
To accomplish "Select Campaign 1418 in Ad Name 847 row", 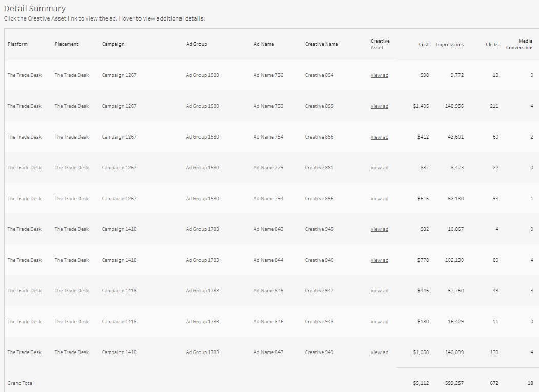I will [x=119, y=352].
